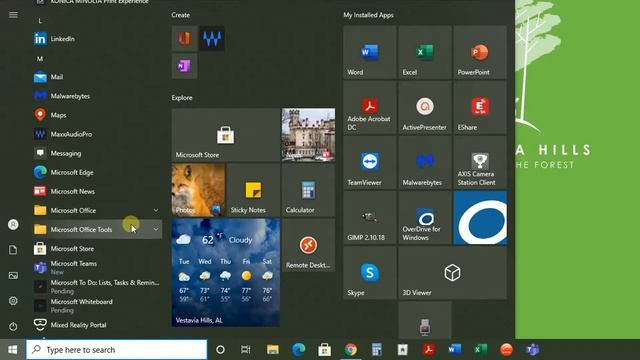Image resolution: width=640 pixels, height=360 pixels.
Task: Jump to the letter L section header
Action: point(40,20)
